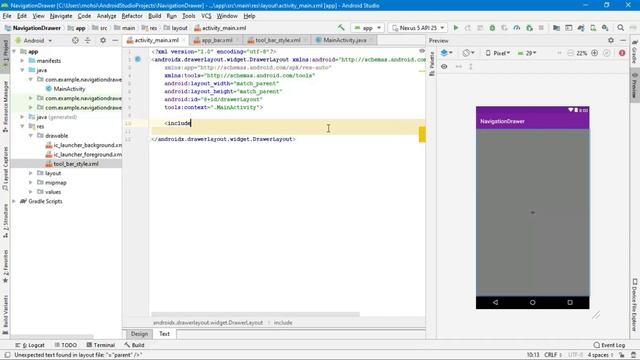The image size is (640, 360).
Task: Open Preview panel gear settings
Action: point(611,40)
